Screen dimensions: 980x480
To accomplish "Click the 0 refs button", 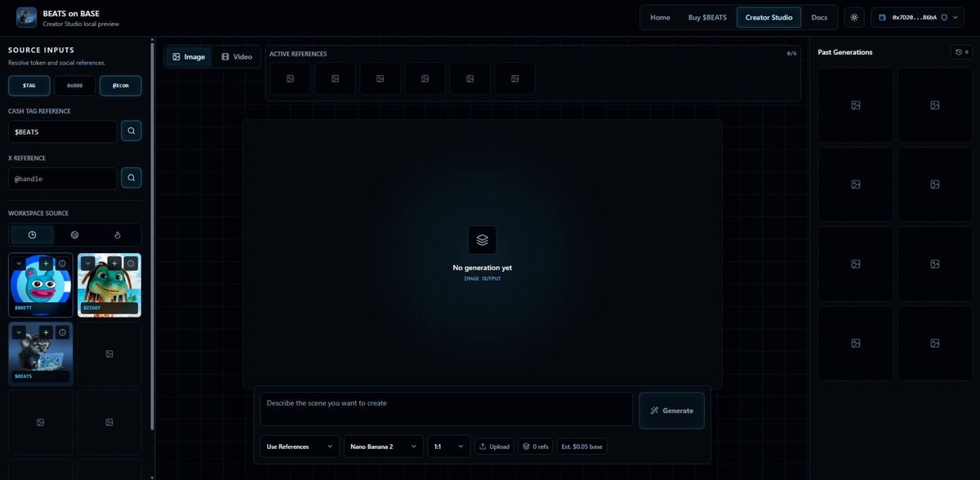I will click(536, 447).
